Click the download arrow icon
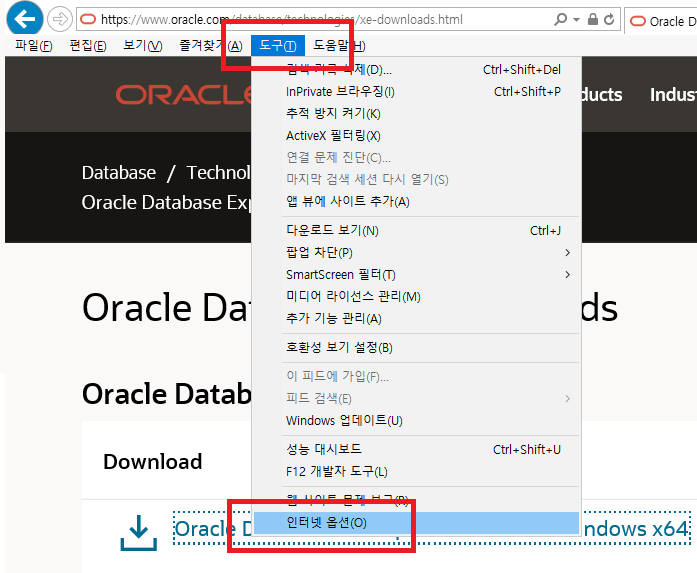 point(139,533)
